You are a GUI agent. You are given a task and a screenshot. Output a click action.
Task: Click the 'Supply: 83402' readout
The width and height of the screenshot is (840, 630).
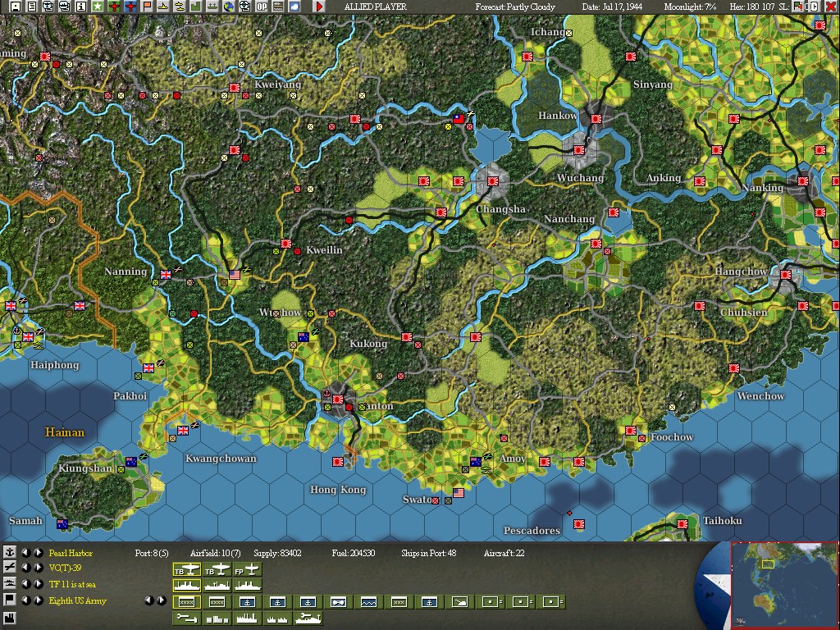point(277,553)
